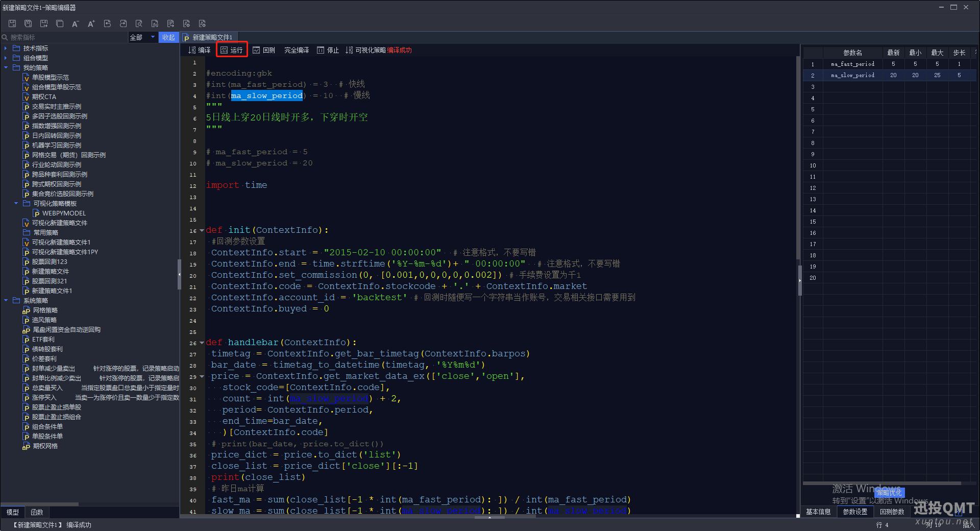This screenshot has height=531, width=980.
Task: Click max value 25 of ma_slow_period
Action: pos(937,75)
